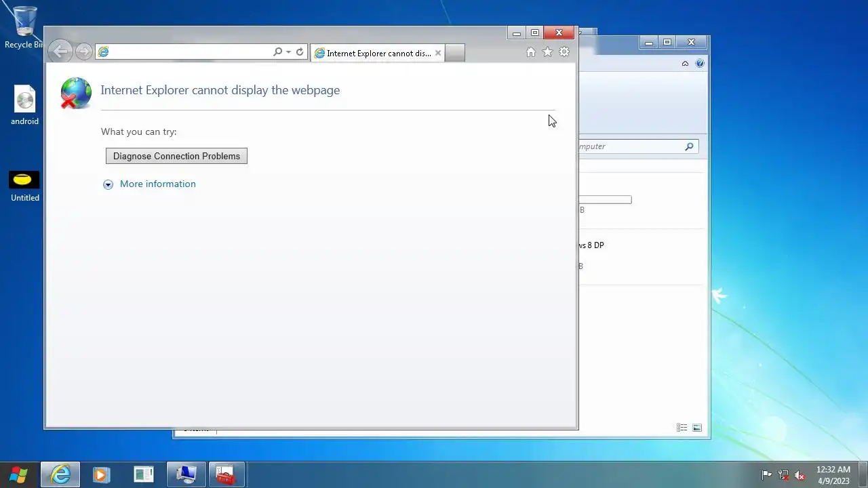Viewport: 868px width, 488px height.
Task: Click Diagnose Connection Problems button
Action: pyautogui.click(x=176, y=156)
